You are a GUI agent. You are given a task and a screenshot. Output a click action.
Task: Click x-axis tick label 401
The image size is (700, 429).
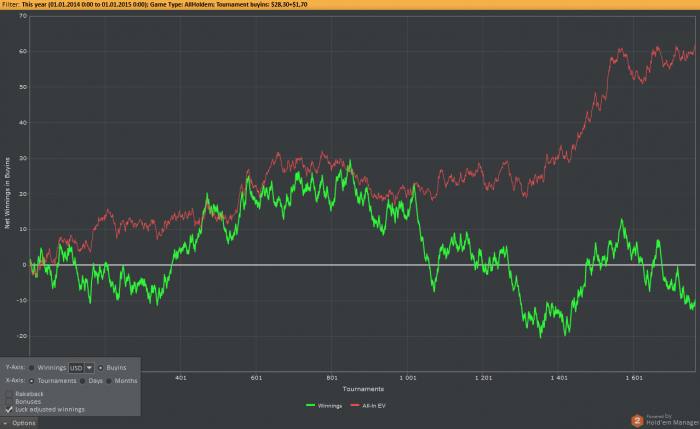[x=181, y=378]
